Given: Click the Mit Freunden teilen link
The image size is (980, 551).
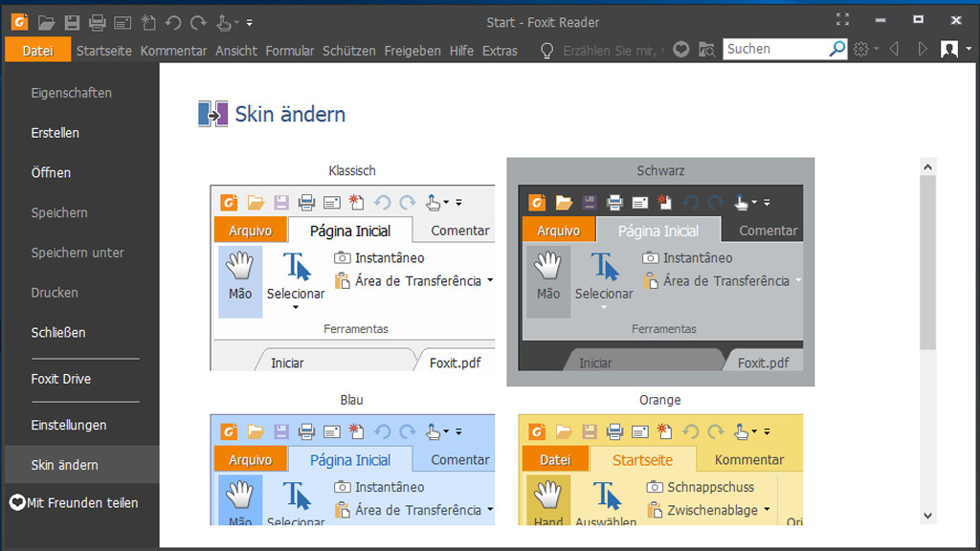Looking at the screenshot, I should 82,502.
